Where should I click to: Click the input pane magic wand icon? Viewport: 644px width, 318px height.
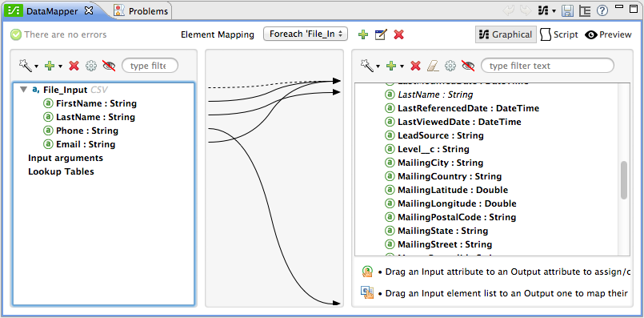[x=26, y=66]
